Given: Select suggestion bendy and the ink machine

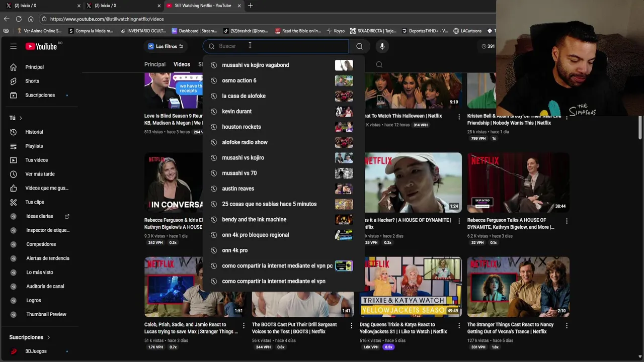Looking at the screenshot, I should click(x=283, y=219).
